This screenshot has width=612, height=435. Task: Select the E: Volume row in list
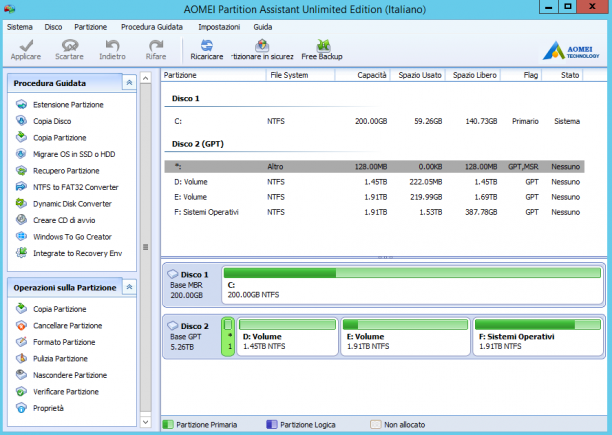point(374,197)
